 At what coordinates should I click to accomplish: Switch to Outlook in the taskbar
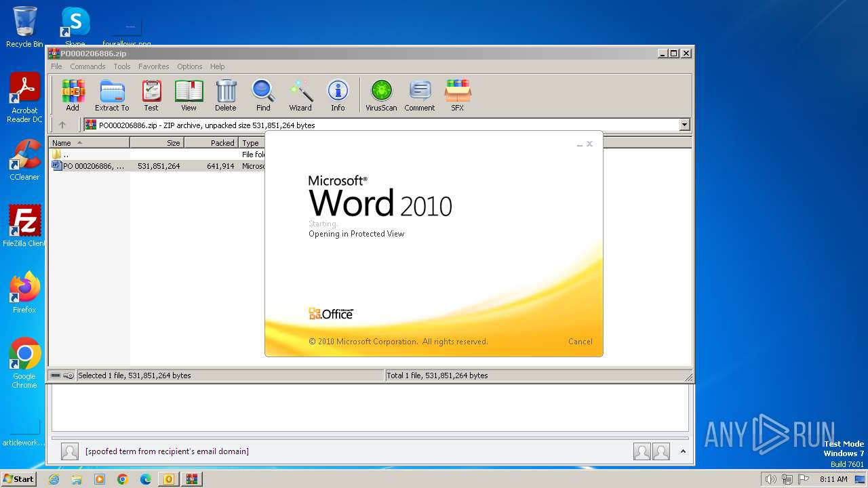coord(168,479)
